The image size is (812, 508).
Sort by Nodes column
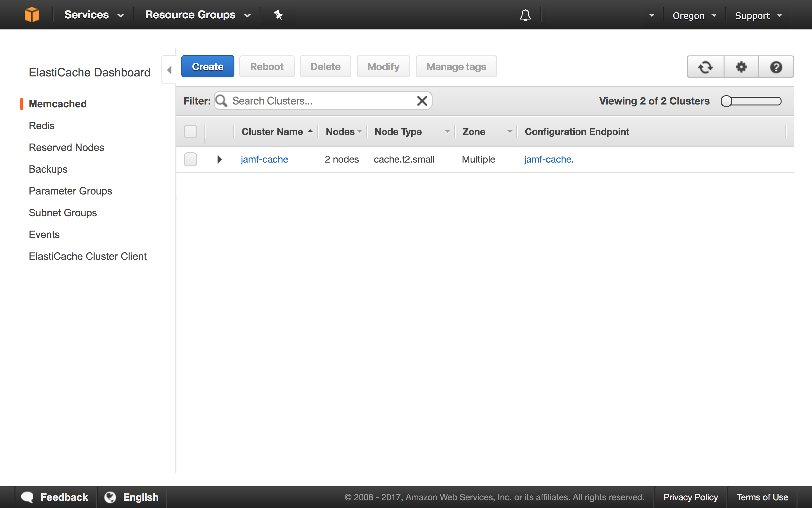click(x=344, y=132)
